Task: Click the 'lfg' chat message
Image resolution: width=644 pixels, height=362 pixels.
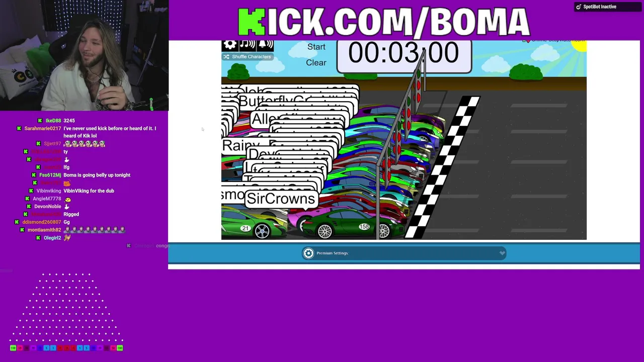Action: [x=66, y=167]
